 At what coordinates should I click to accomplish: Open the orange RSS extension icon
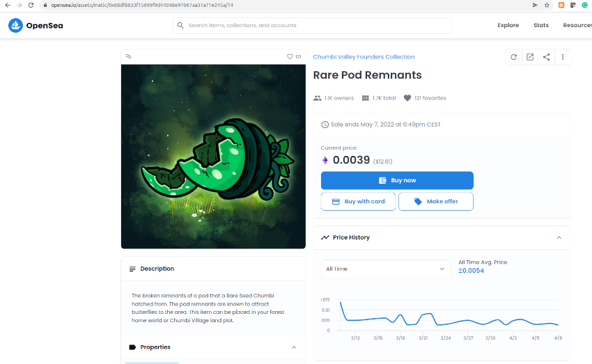click(561, 6)
